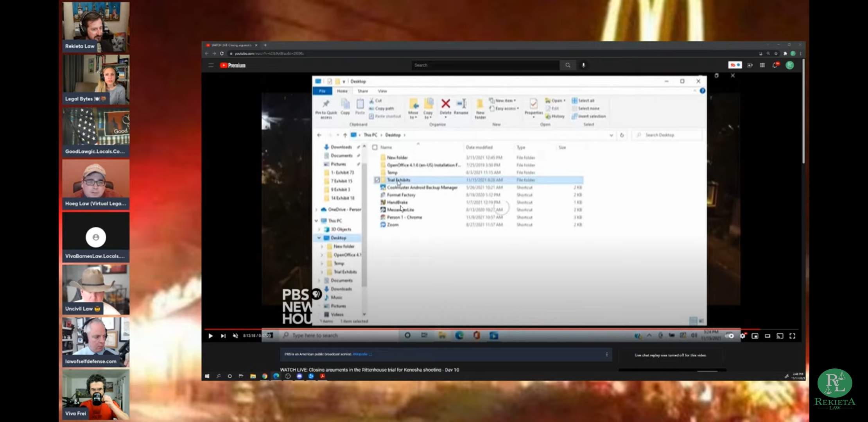Switch to the Home ribbon tab
The width and height of the screenshot is (868, 422).
(342, 91)
